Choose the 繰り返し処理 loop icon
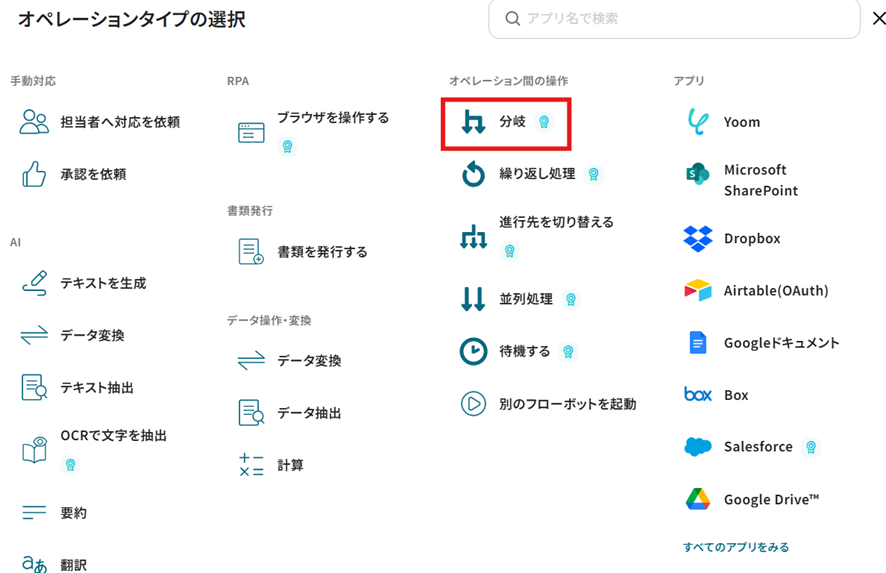The image size is (886, 573). 473,174
